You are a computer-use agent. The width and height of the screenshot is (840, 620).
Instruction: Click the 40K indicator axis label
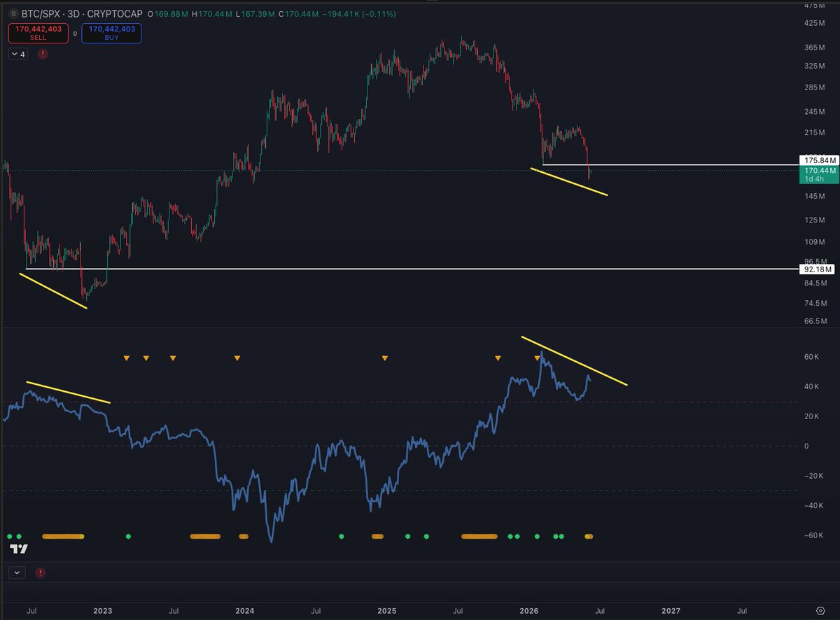pyautogui.click(x=811, y=387)
